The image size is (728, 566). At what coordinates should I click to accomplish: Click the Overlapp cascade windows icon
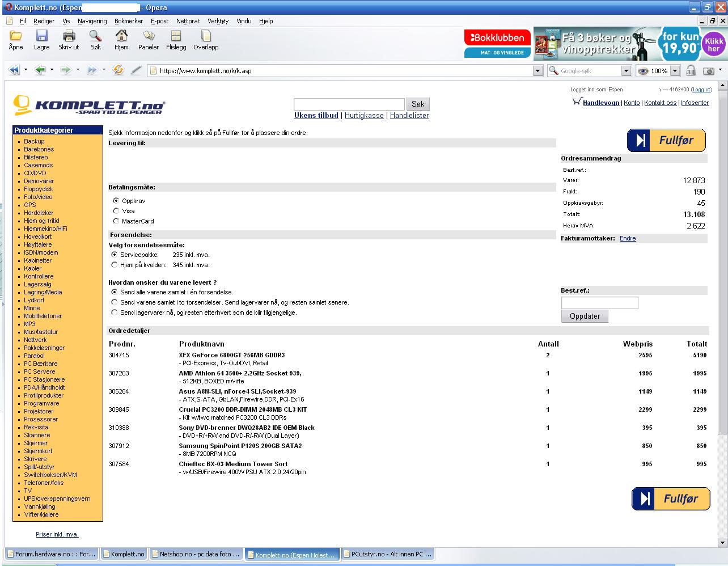205,36
